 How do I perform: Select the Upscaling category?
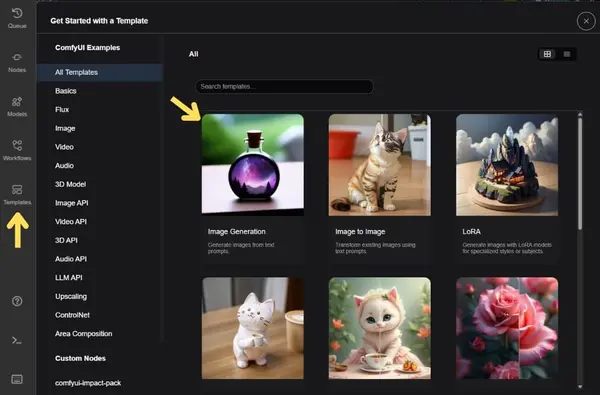[100, 297]
